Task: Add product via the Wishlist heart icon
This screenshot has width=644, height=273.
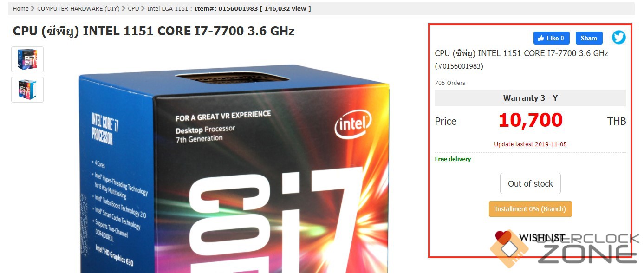Action: click(x=503, y=237)
